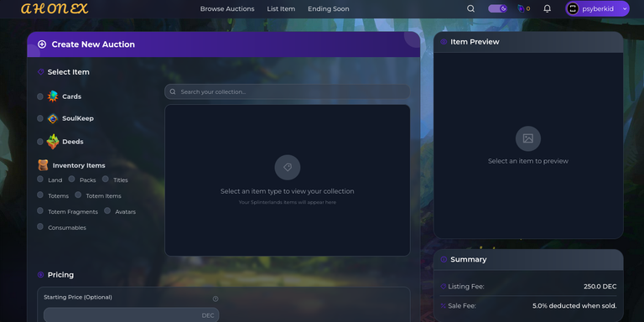
Task: Click the plus icon beside Create New Auction
Action: [42, 44]
